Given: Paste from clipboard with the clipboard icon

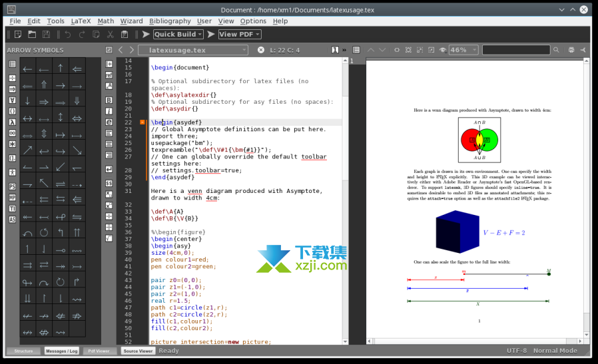Looking at the screenshot, I should tap(125, 35).
